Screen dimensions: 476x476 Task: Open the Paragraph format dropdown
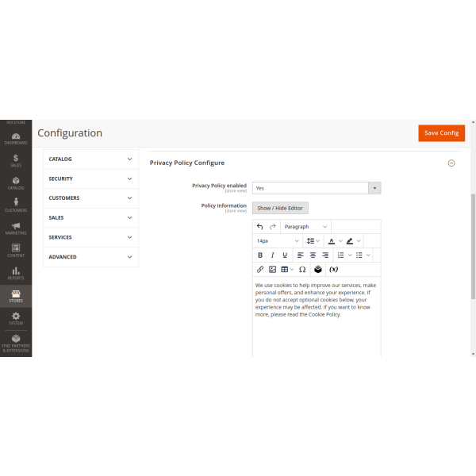[x=305, y=227]
